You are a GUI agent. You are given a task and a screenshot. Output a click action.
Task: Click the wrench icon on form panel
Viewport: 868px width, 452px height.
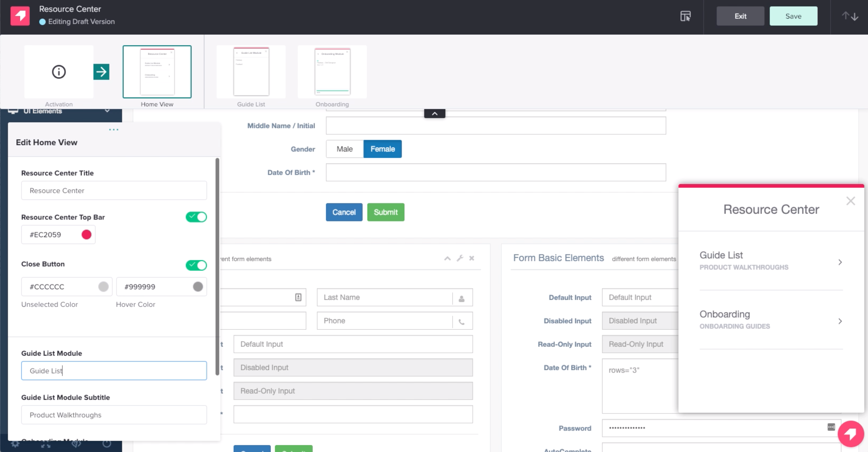coord(459,258)
